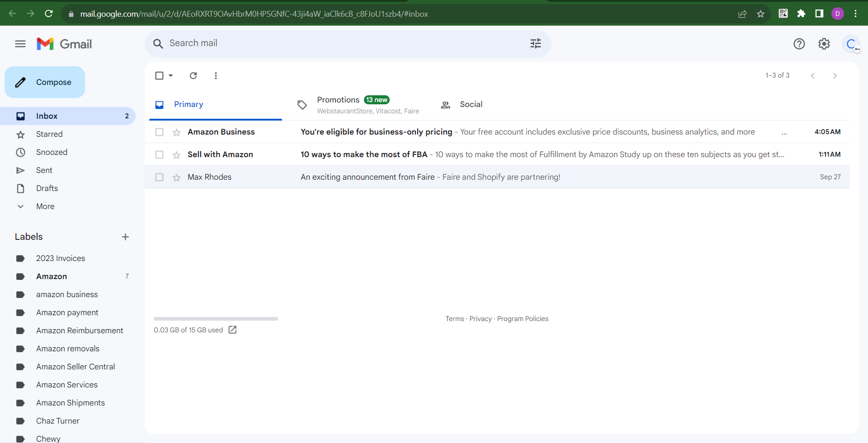This screenshot has width=868, height=443.
Task: Toggle the select all checkbox
Action: (x=159, y=75)
